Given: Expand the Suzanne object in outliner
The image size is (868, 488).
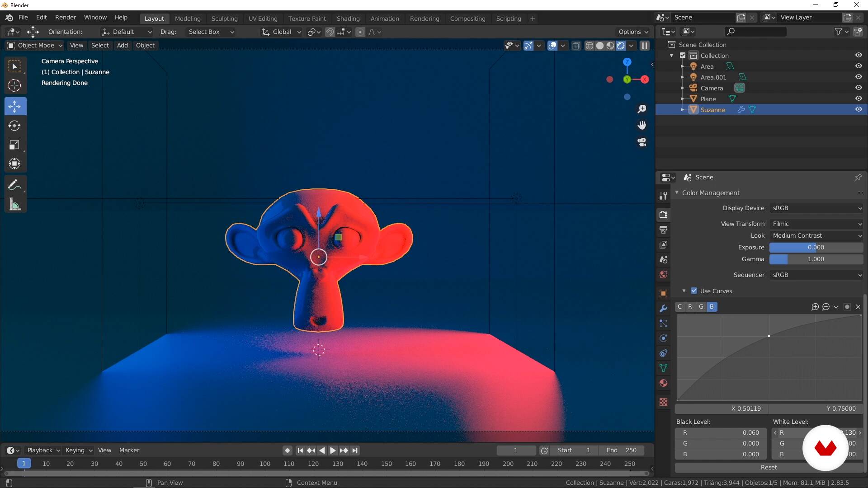Looking at the screenshot, I should coord(682,109).
